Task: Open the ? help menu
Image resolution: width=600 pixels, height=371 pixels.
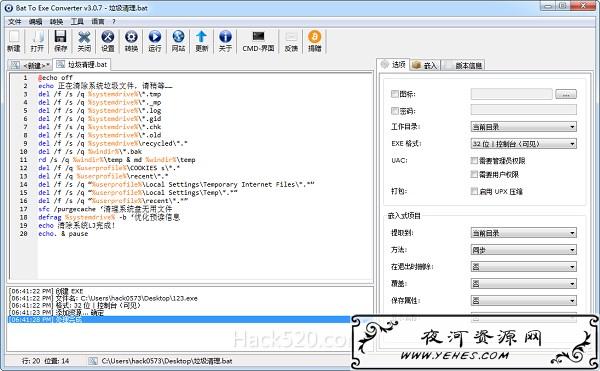Action: tap(114, 21)
